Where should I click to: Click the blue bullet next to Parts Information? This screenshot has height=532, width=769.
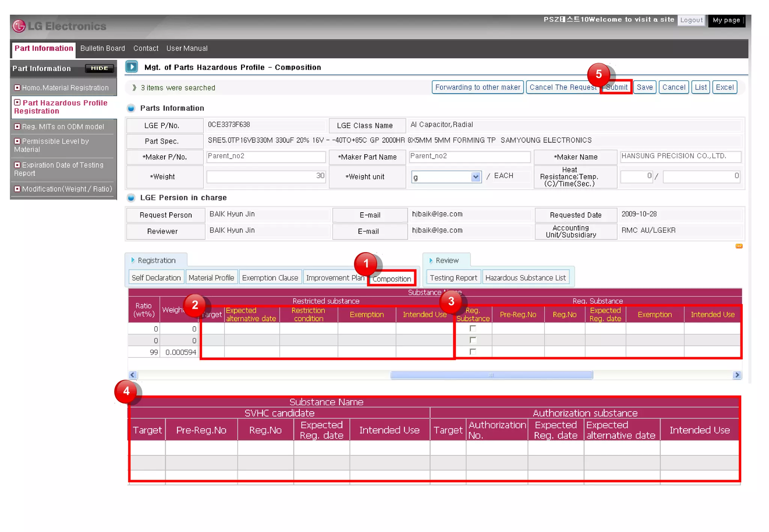[131, 108]
